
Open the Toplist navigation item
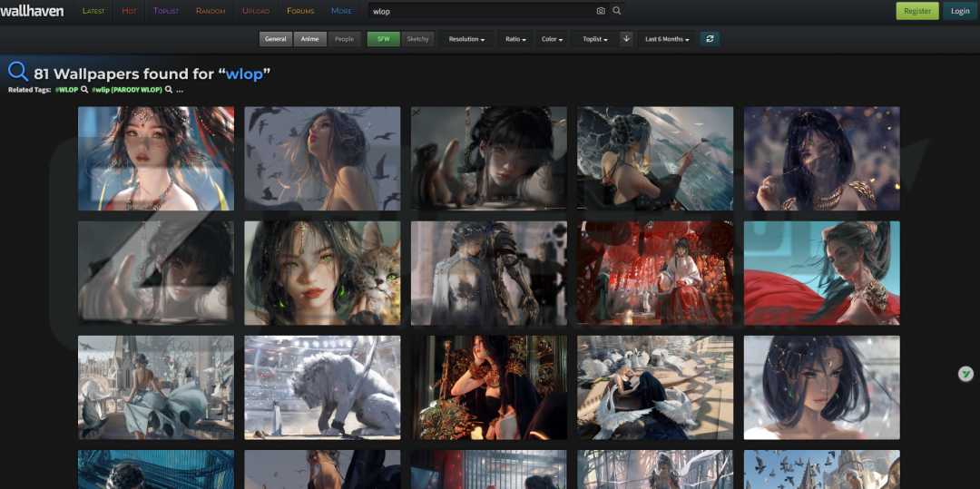coord(166,11)
